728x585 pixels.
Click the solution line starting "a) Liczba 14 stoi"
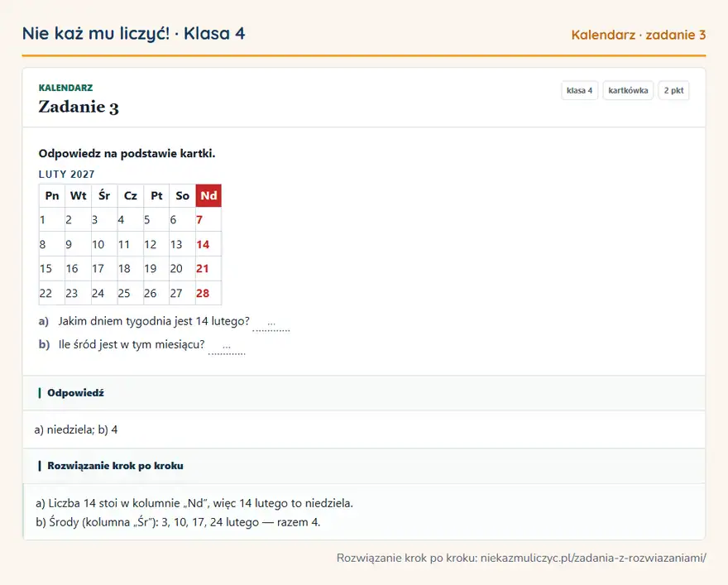(194, 503)
